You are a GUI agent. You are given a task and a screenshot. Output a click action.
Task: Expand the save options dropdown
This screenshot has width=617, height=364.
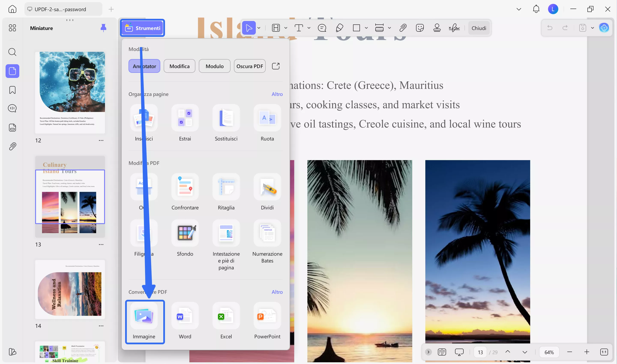click(593, 28)
